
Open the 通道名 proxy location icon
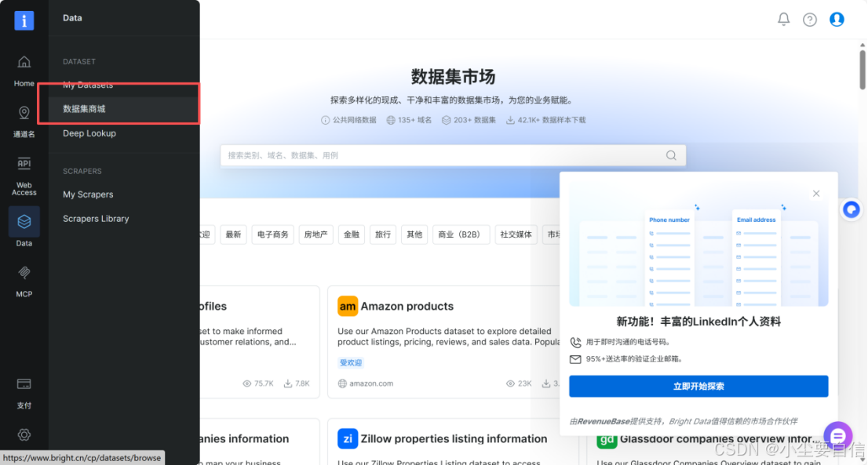24,113
